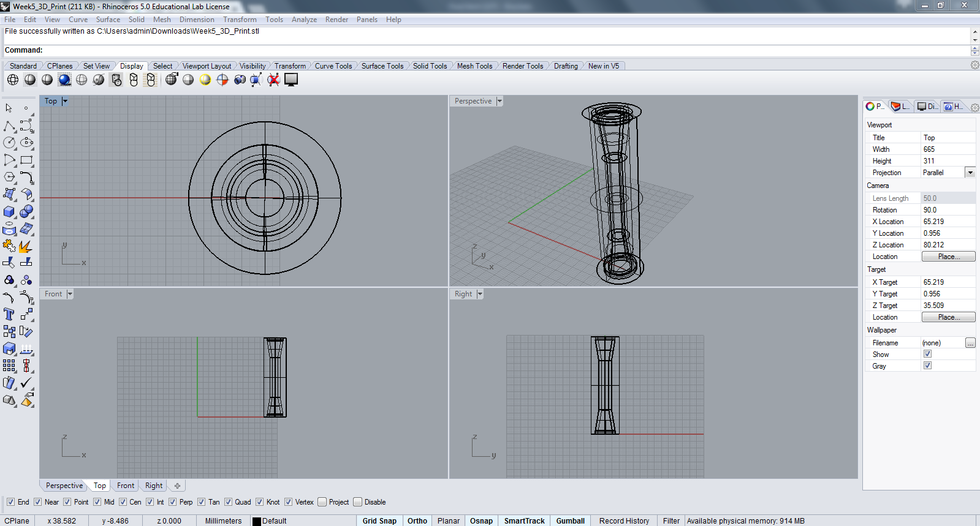980x526 pixels.
Task: Click the black monitor full-screen icon
Action: (x=291, y=80)
